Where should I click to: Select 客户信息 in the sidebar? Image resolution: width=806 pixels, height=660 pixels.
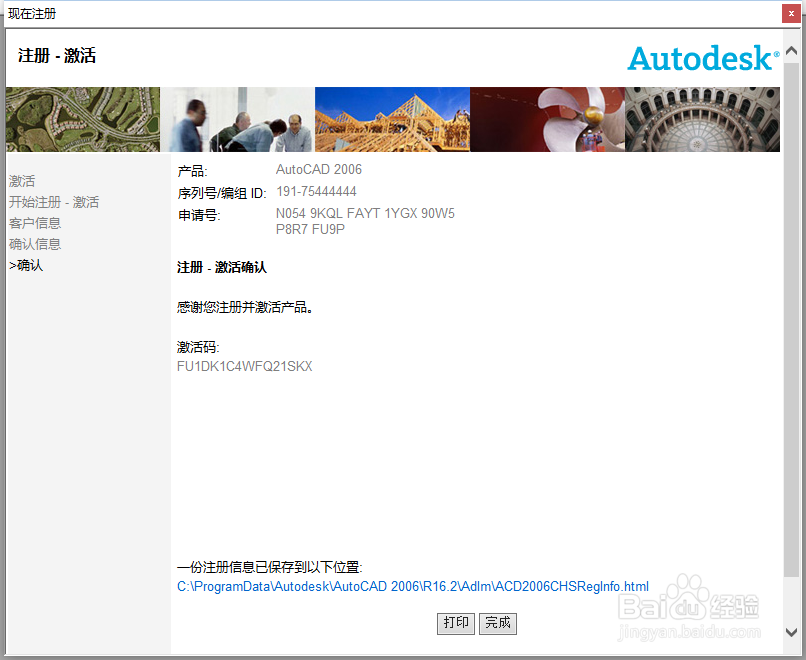pyautogui.click(x=34, y=223)
